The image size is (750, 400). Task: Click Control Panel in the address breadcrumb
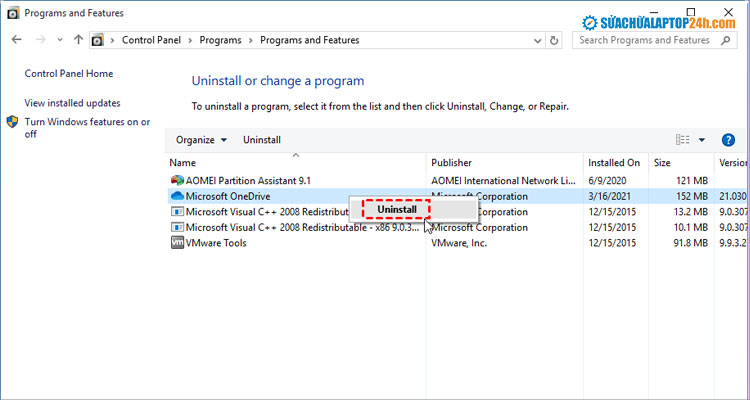pos(151,40)
